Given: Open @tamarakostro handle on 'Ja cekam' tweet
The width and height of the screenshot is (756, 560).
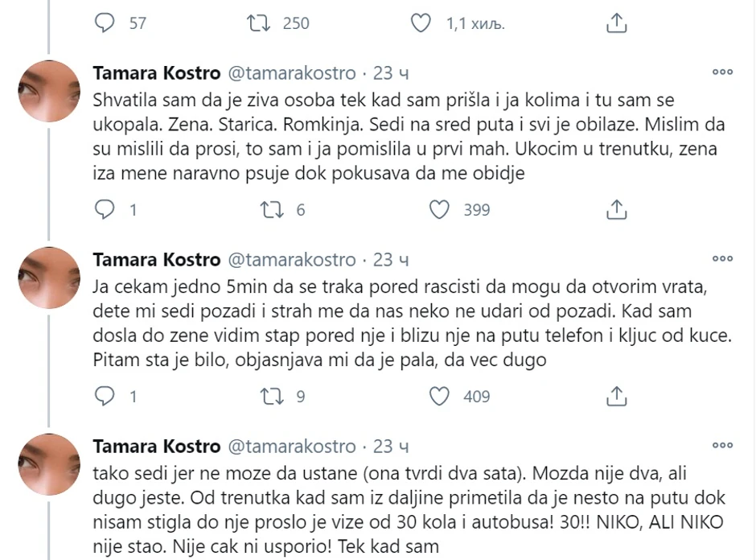Looking at the screenshot, I should tap(293, 260).
